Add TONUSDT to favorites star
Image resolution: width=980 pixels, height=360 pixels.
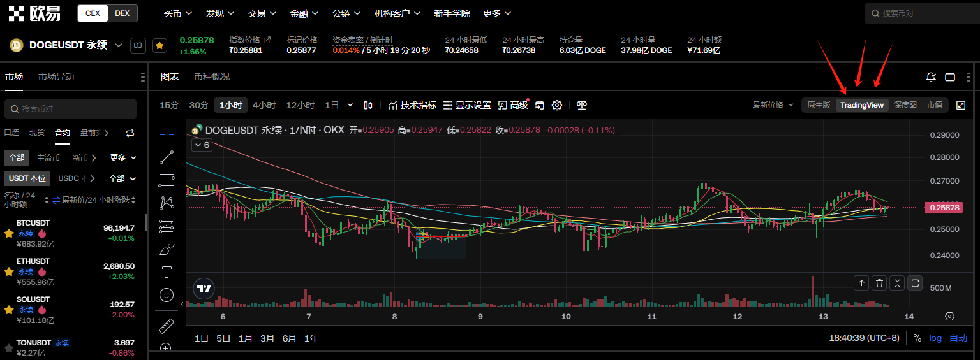point(9,348)
